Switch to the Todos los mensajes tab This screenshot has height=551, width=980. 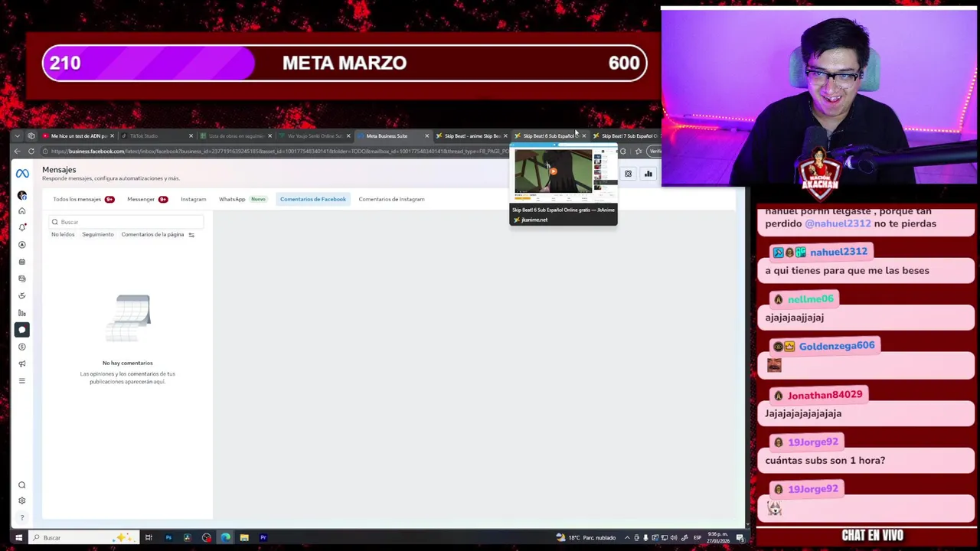tap(77, 199)
